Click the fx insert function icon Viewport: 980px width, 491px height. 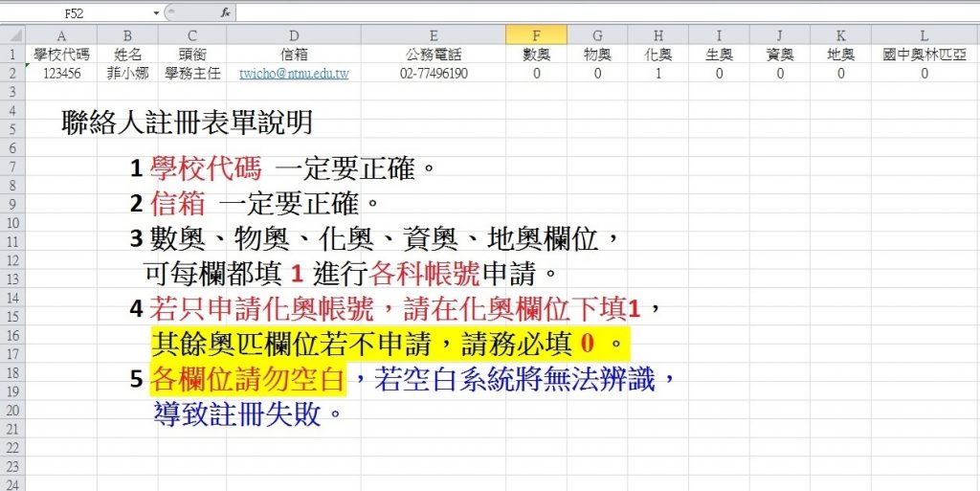[x=225, y=13]
